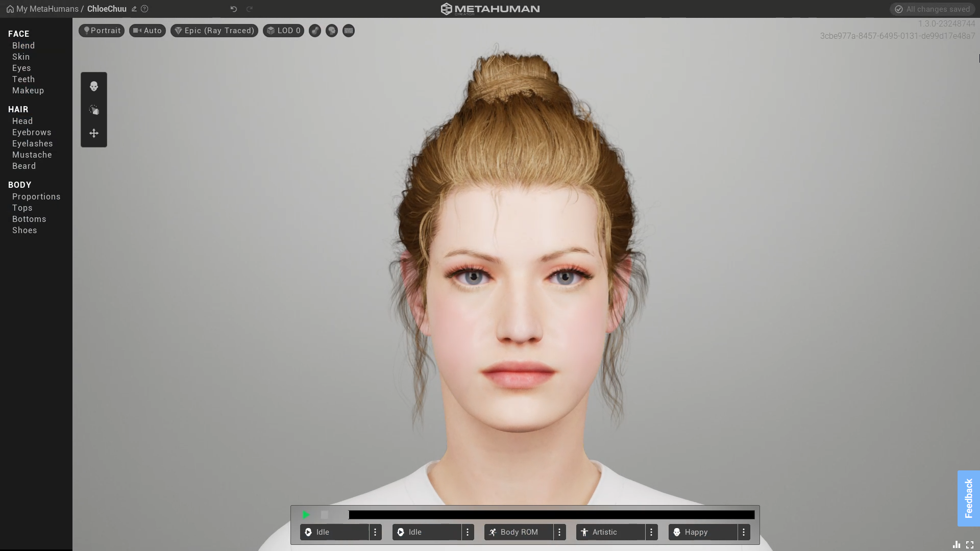This screenshot has width=980, height=551.
Task: Open the help question mark icon
Action: coord(144,9)
